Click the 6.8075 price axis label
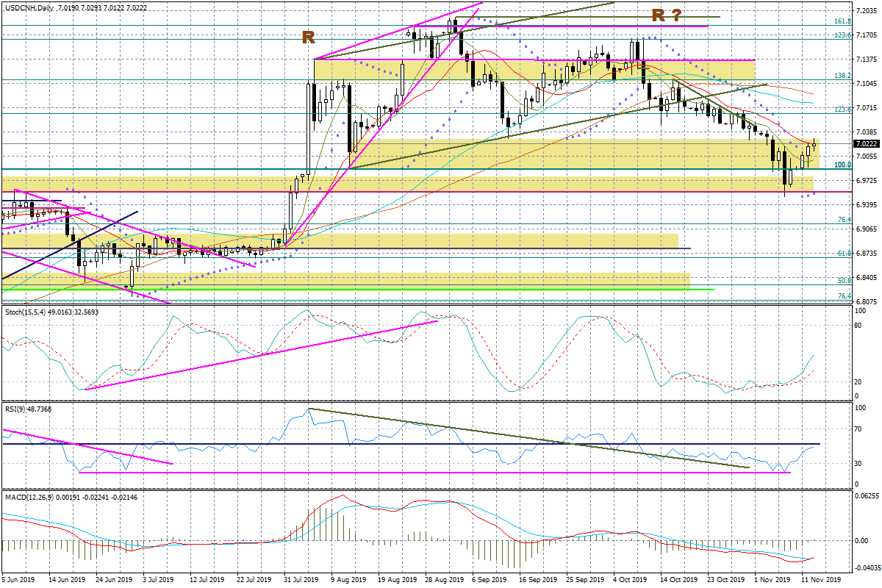882x588 pixels. (x=867, y=302)
